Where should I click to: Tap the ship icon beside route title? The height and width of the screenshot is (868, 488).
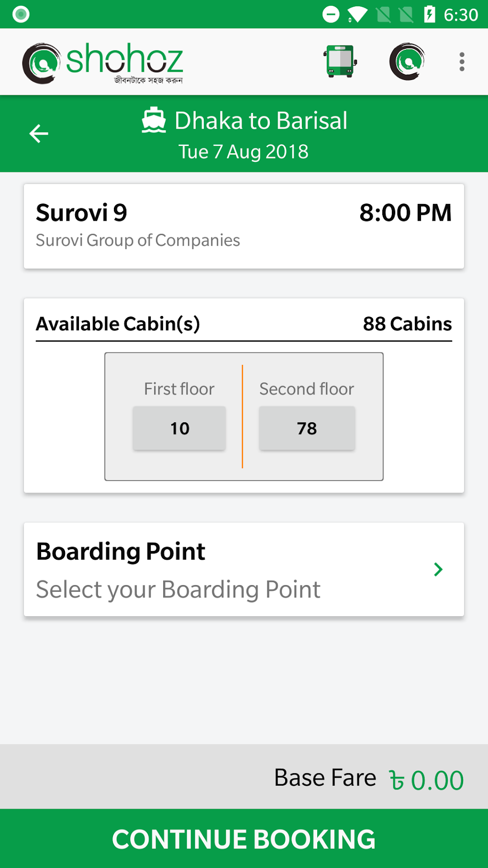point(154,121)
